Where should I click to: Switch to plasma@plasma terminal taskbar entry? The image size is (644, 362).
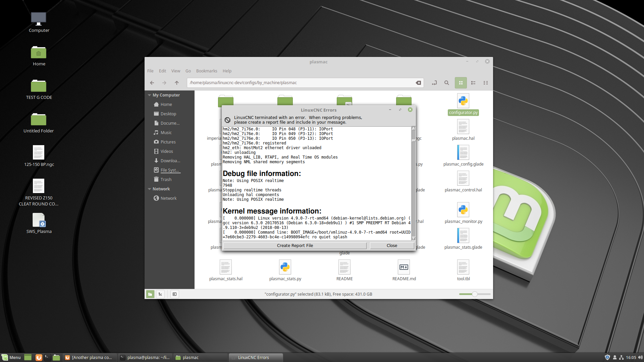point(145,358)
